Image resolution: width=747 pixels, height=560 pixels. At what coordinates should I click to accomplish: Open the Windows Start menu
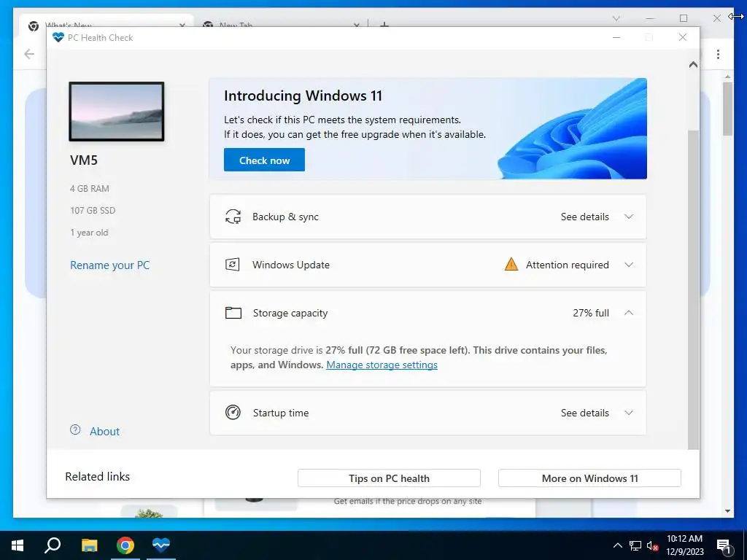[18, 545]
